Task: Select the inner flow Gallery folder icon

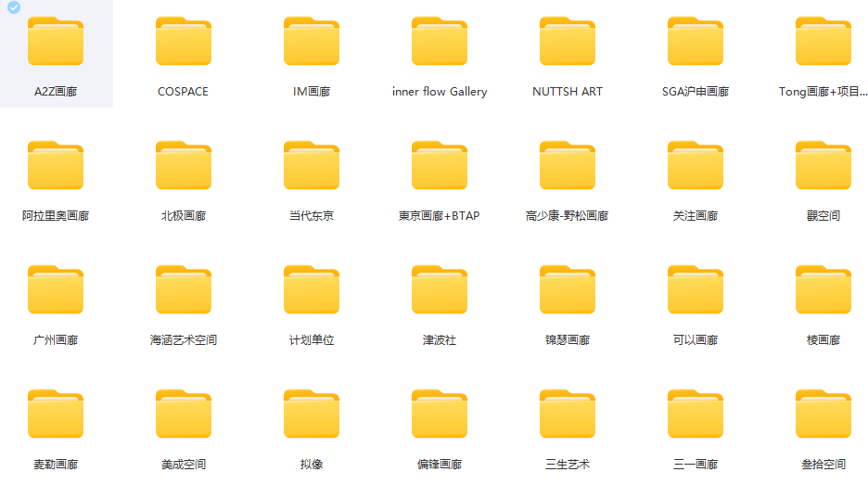Action: 439,42
